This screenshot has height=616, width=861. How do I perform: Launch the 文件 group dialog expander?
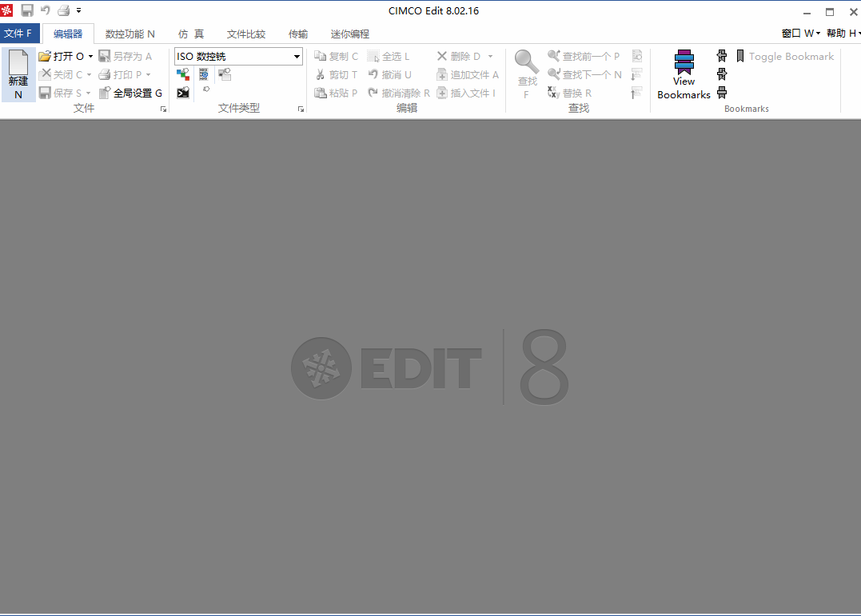[x=163, y=109]
